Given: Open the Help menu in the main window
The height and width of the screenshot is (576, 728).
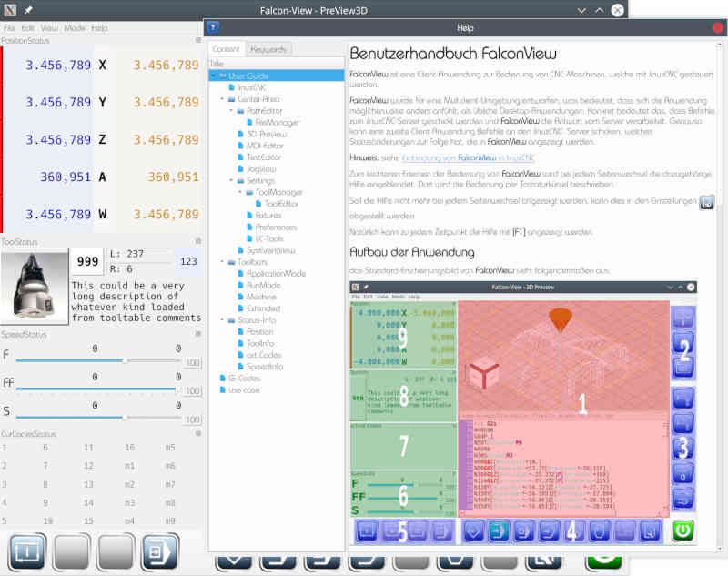Looking at the screenshot, I should 99,28.
